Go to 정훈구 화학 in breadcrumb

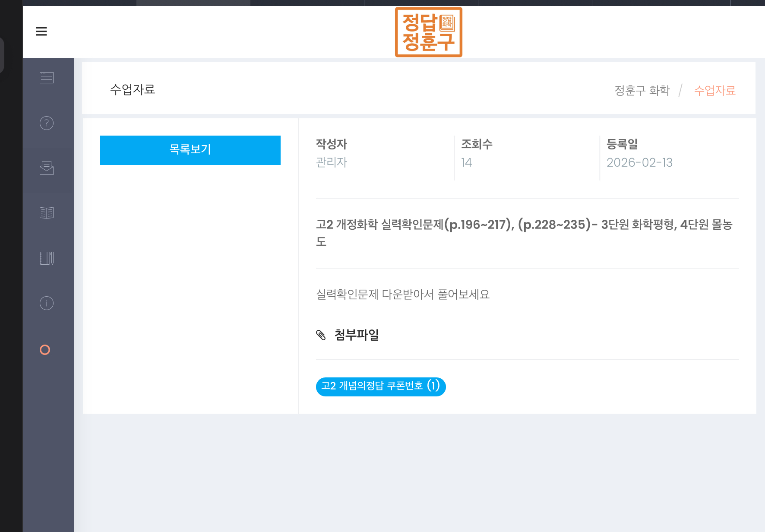tap(642, 91)
